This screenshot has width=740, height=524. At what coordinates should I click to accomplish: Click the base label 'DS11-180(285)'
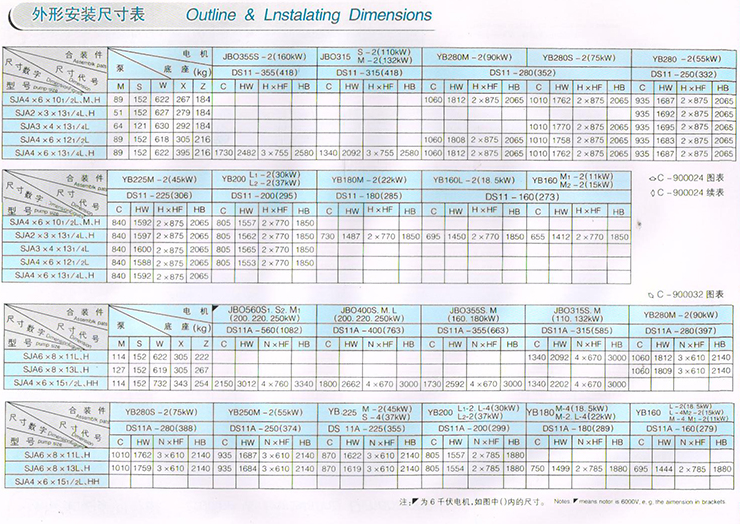(x=369, y=195)
